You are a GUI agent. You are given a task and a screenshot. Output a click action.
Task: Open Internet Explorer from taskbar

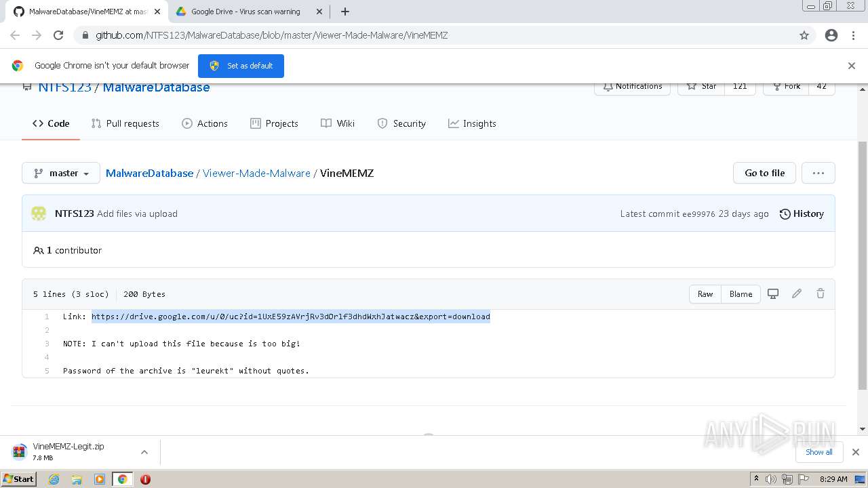(x=54, y=479)
